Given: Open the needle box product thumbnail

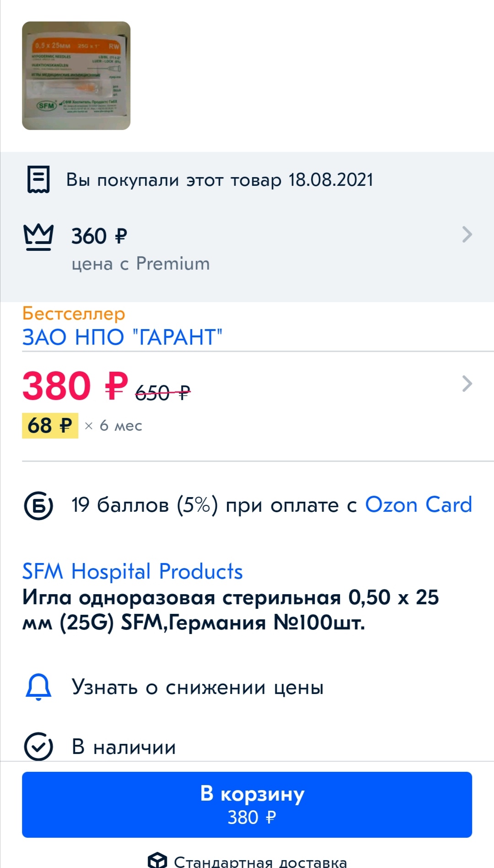Looking at the screenshot, I should point(76,76).
